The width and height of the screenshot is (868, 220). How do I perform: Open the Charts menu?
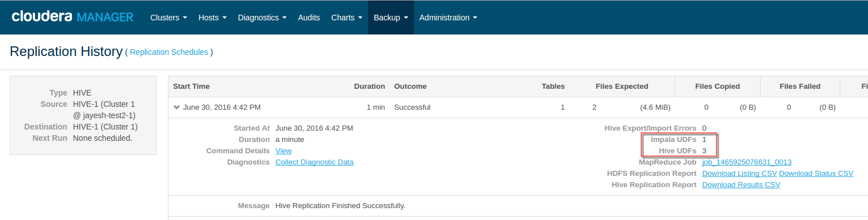point(347,18)
